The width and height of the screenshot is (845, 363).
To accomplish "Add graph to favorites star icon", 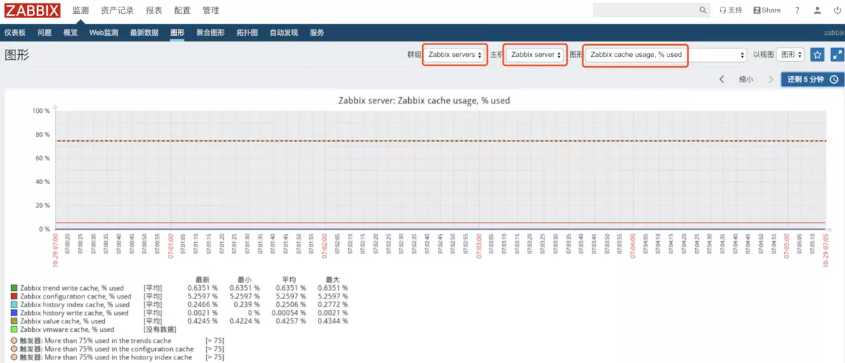I will pyautogui.click(x=818, y=54).
